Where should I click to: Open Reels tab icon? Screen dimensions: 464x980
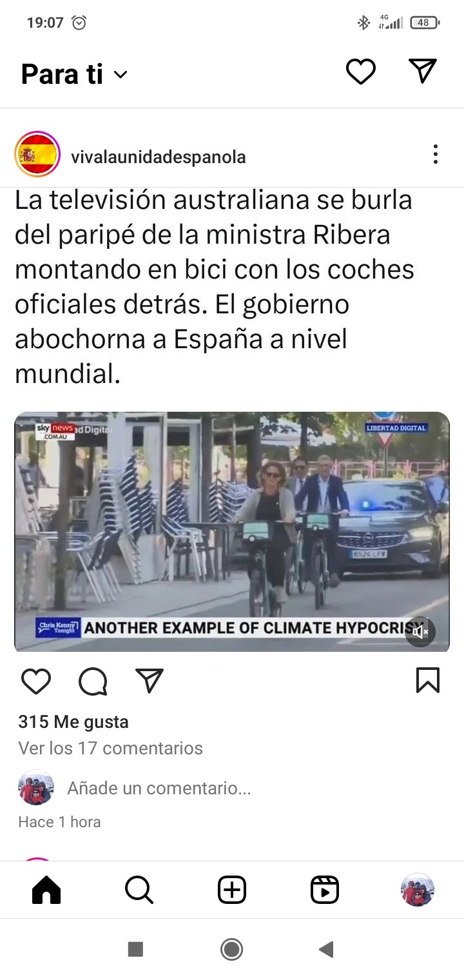pos(325,890)
